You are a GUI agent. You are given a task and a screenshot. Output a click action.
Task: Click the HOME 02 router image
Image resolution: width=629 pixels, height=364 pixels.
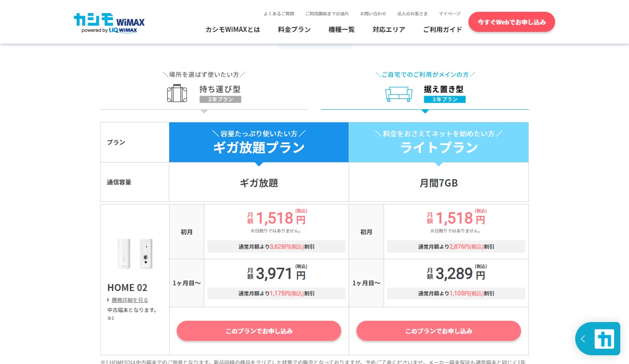(x=135, y=254)
